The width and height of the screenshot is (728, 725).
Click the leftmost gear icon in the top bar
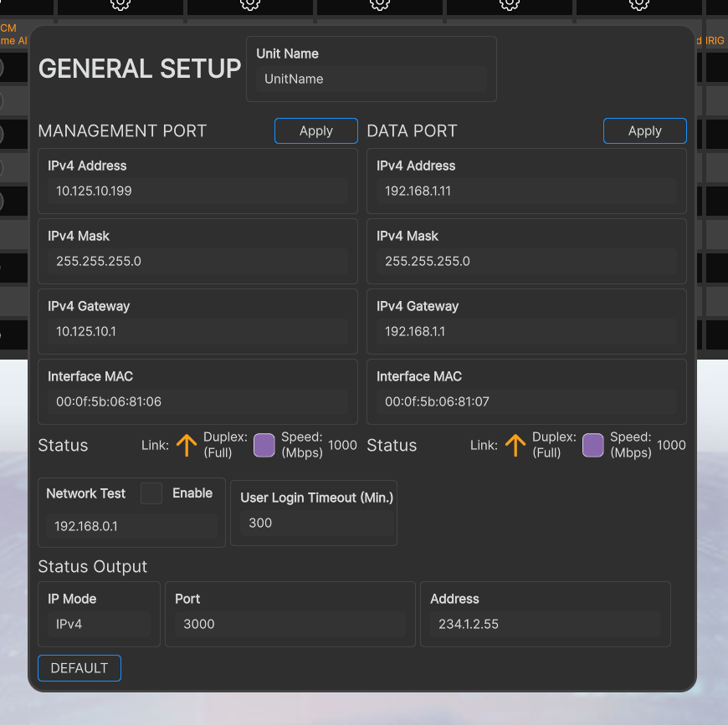click(x=120, y=5)
